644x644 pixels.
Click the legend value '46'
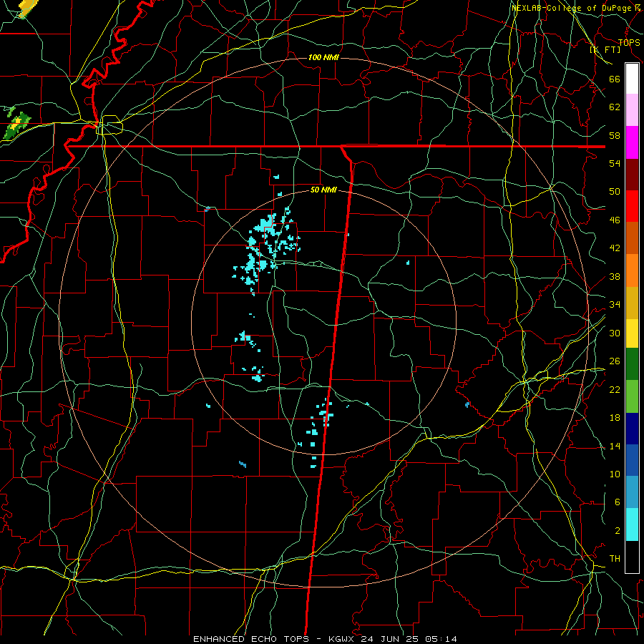click(615, 220)
